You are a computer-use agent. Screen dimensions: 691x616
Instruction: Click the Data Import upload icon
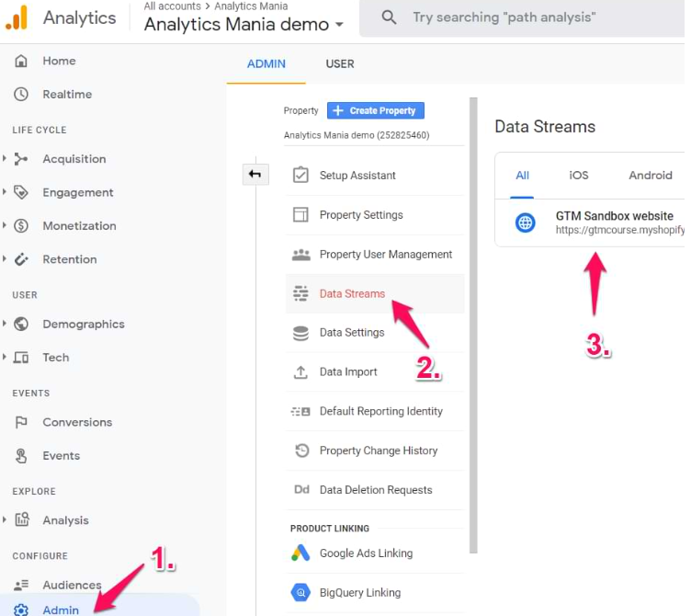click(x=300, y=372)
